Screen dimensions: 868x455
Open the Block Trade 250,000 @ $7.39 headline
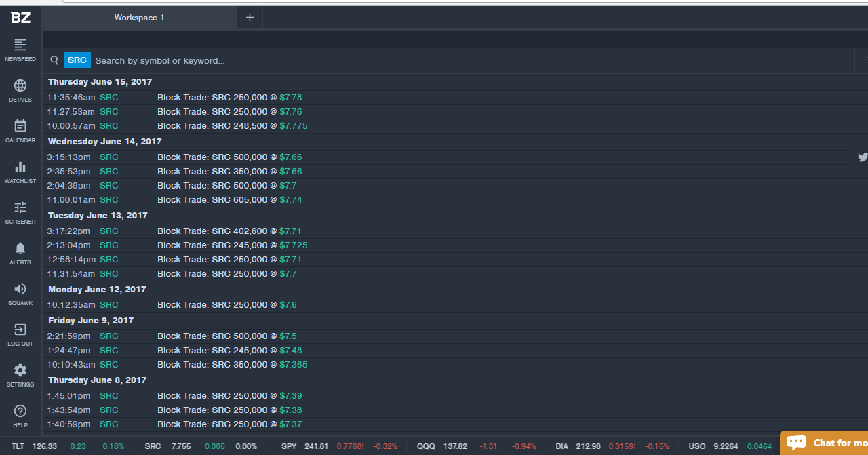pyautogui.click(x=230, y=396)
